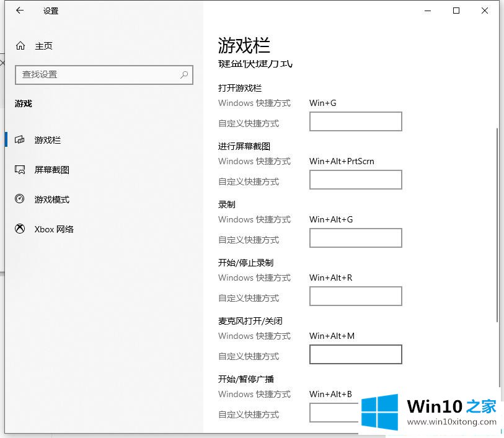Select the Win+Alt+G shortcut text

point(331,219)
